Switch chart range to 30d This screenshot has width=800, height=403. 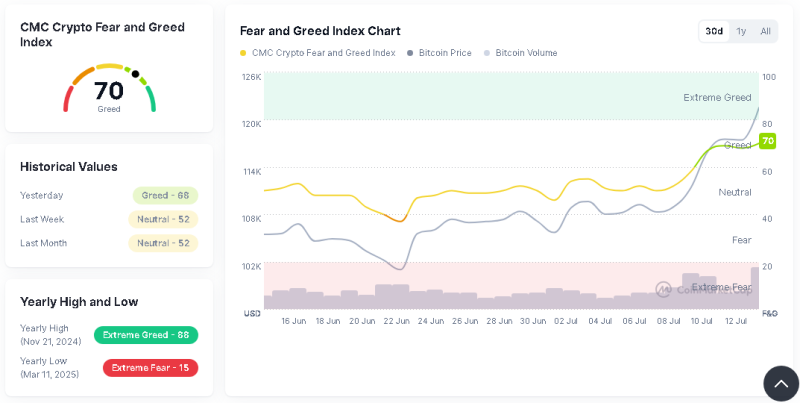pyautogui.click(x=714, y=31)
